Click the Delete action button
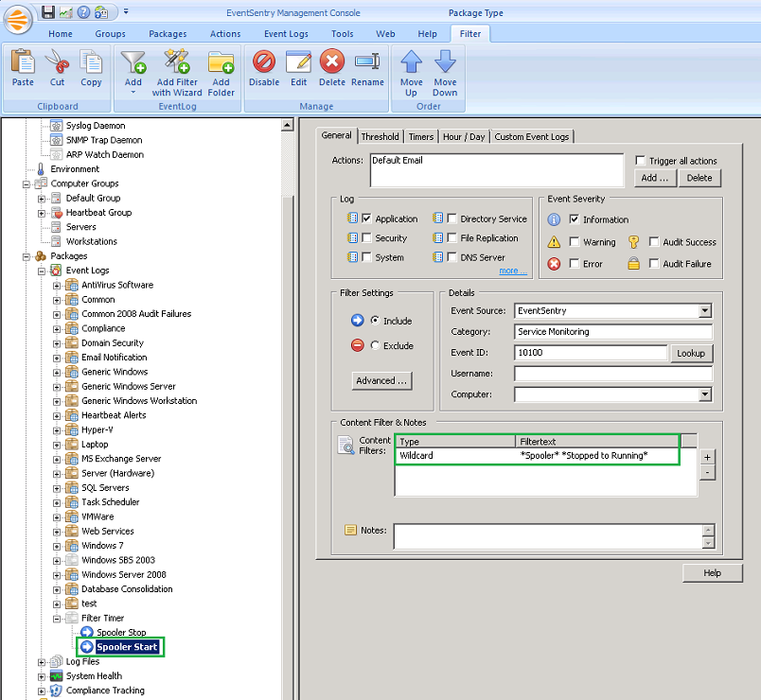This screenshot has width=761, height=700. 699,178
